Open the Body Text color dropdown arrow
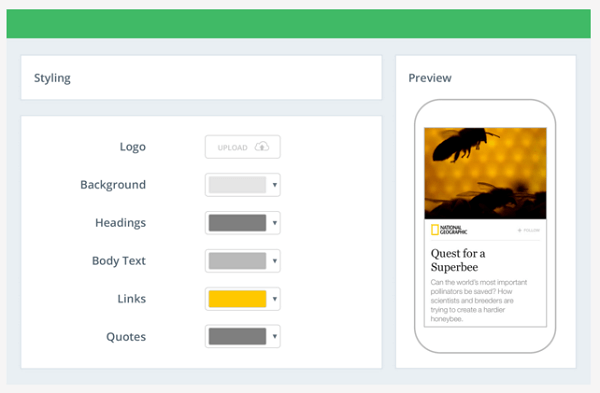Viewport: 600px width, 393px height. [274, 261]
